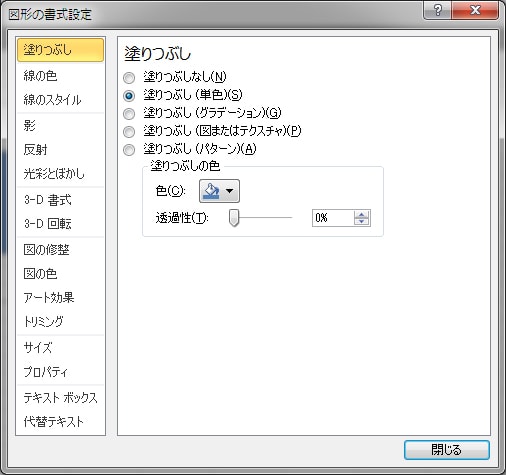This screenshot has height=475, width=506.
Task: Click the paint bucket fill color icon
Action: pyautogui.click(x=212, y=191)
